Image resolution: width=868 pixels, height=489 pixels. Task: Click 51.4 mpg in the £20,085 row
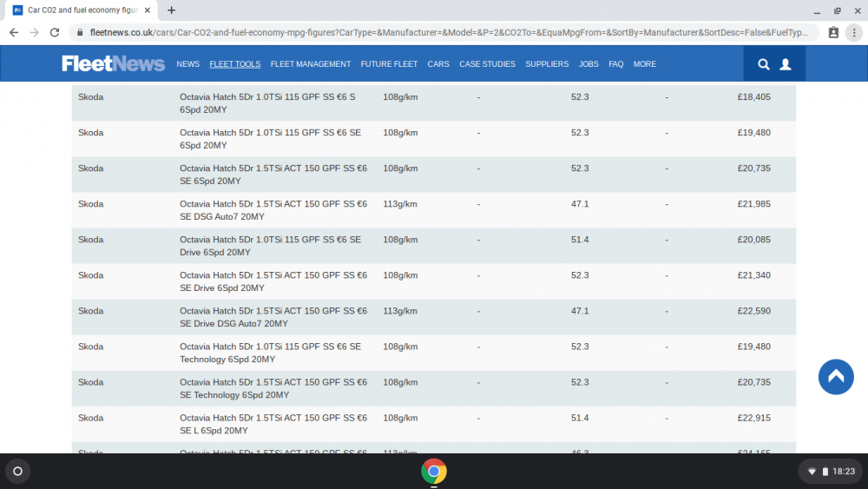[580, 240]
